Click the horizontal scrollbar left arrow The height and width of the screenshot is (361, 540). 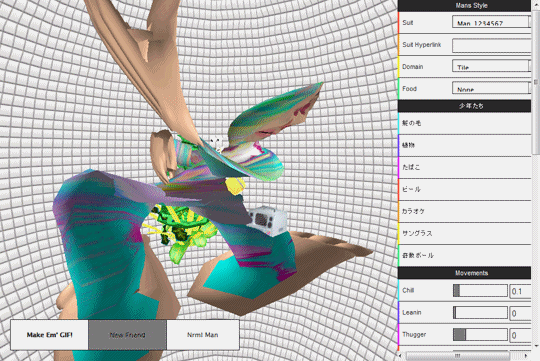coord(401,355)
